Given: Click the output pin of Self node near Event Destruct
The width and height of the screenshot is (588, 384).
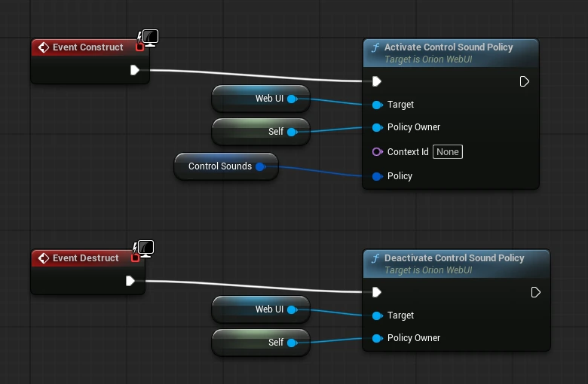Looking at the screenshot, I should coord(292,343).
